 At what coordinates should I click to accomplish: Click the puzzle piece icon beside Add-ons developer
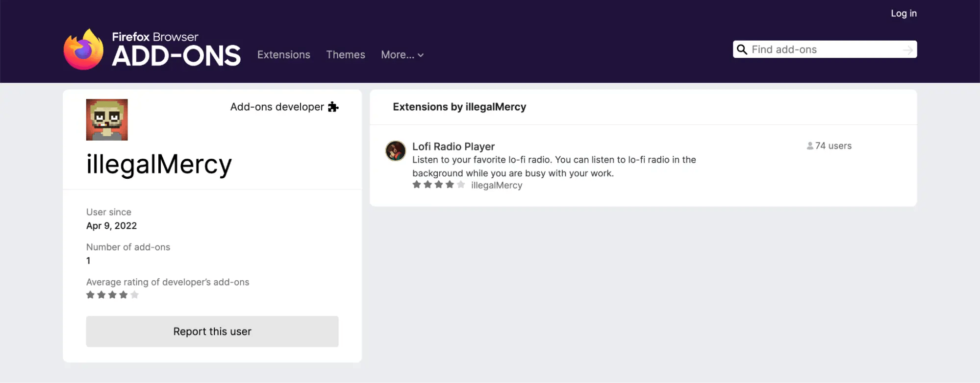(334, 107)
